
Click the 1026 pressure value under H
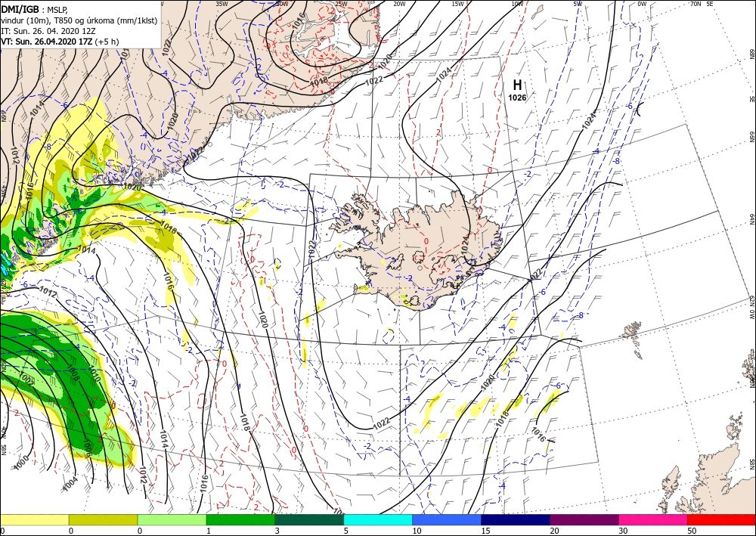point(517,98)
